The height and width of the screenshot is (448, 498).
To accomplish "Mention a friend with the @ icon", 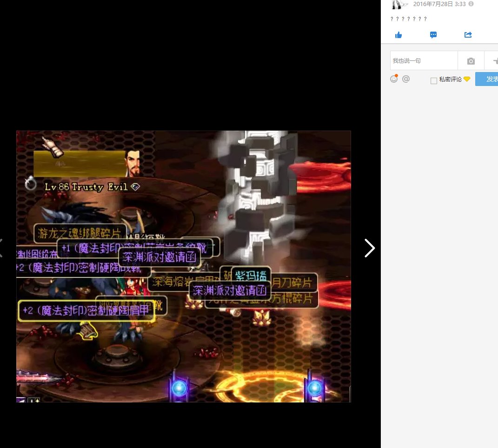I will pos(406,79).
